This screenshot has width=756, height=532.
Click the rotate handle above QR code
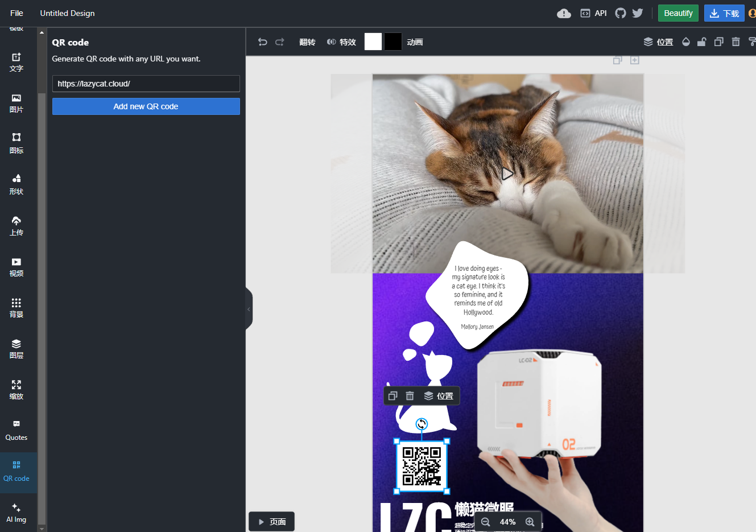(422, 424)
